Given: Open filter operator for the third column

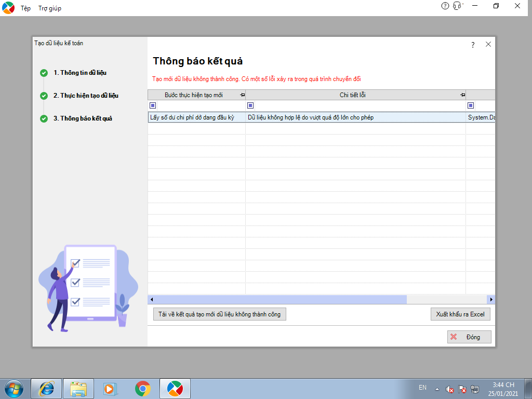Looking at the screenshot, I should tap(471, 105).
